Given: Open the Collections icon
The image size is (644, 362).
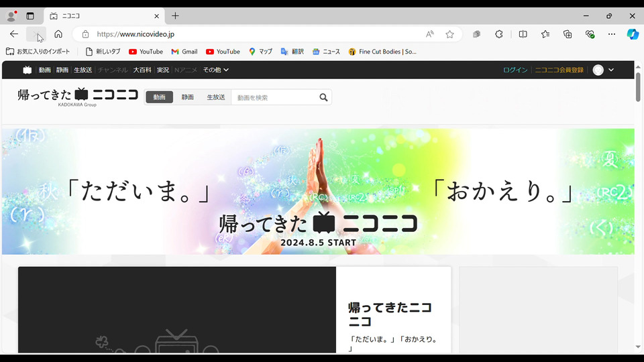Looking at the screenshot, I should pyautogui.click(x=568, y=34).
